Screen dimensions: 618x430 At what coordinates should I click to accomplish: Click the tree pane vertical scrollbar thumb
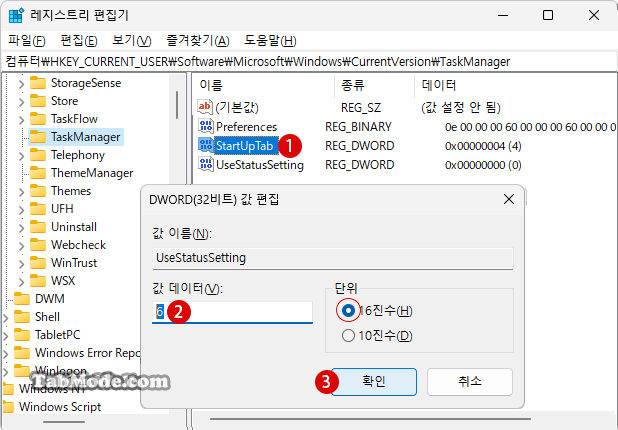[x=177, y=104]
